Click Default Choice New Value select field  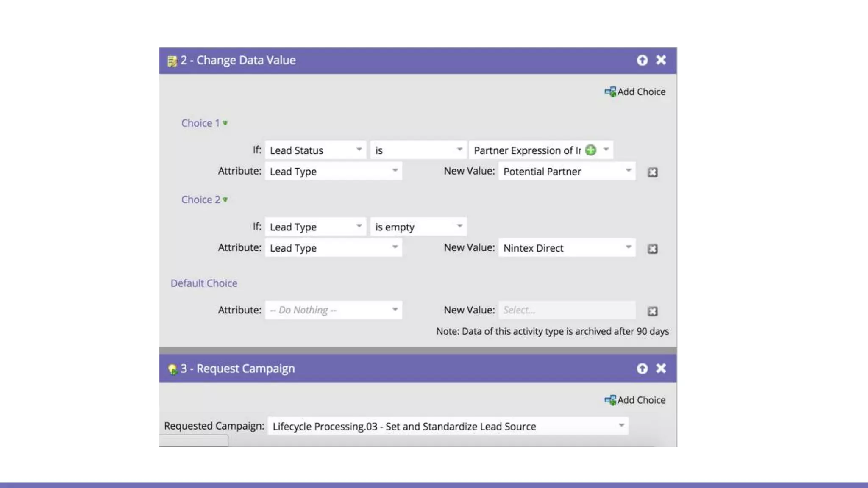click(566, 310)
